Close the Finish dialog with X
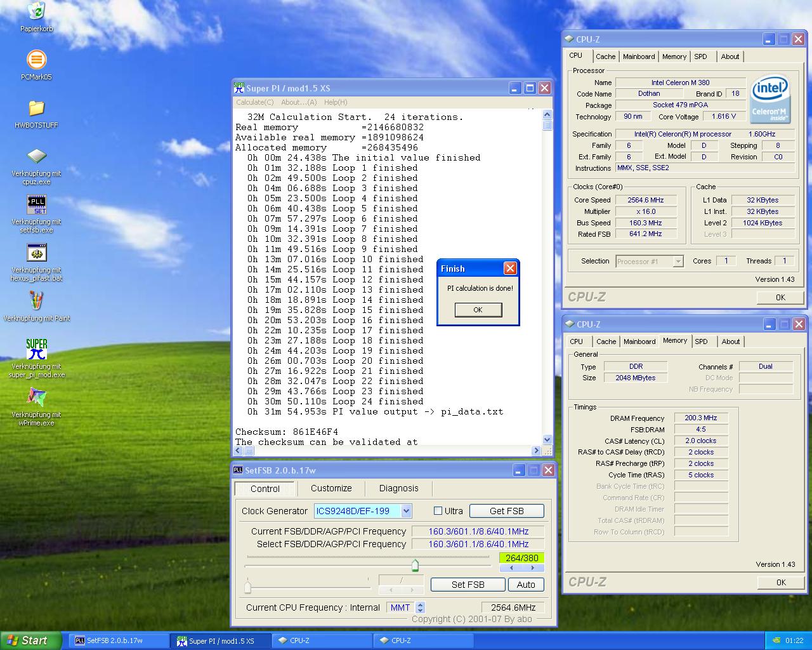The height and width of the screenshot is (650, 812). click(510, 269)
